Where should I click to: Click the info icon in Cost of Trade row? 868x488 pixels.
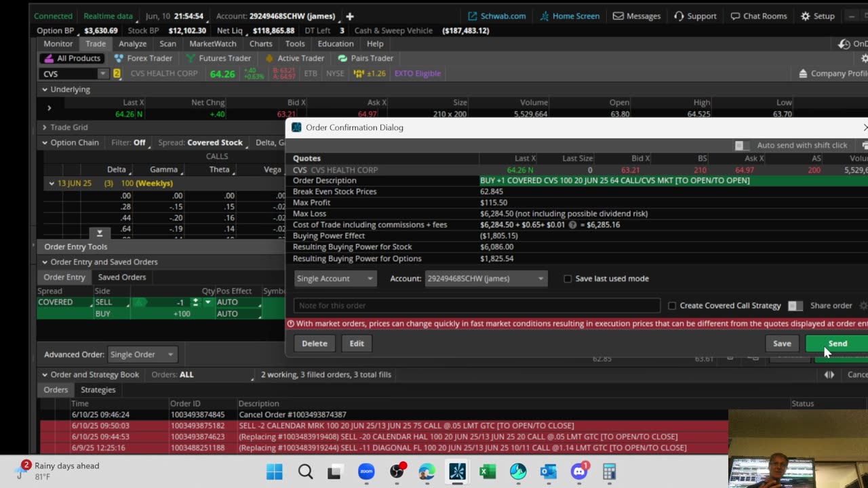(572, 225)
